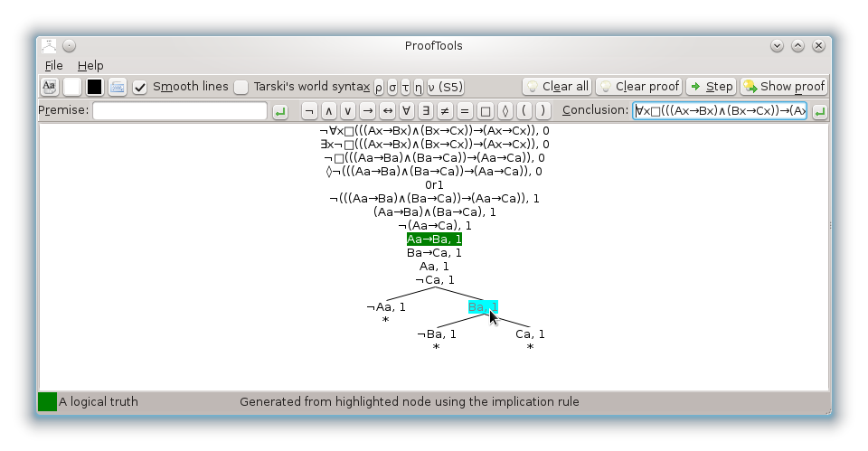Pick the black foreground color swatch
The image size is (868, 451).
click(x=95, y=87)
